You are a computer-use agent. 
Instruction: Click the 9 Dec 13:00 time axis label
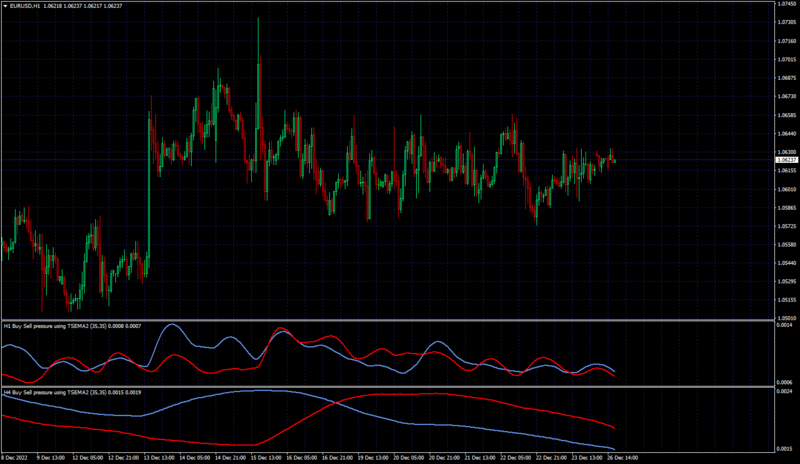[x=51, y=458]
